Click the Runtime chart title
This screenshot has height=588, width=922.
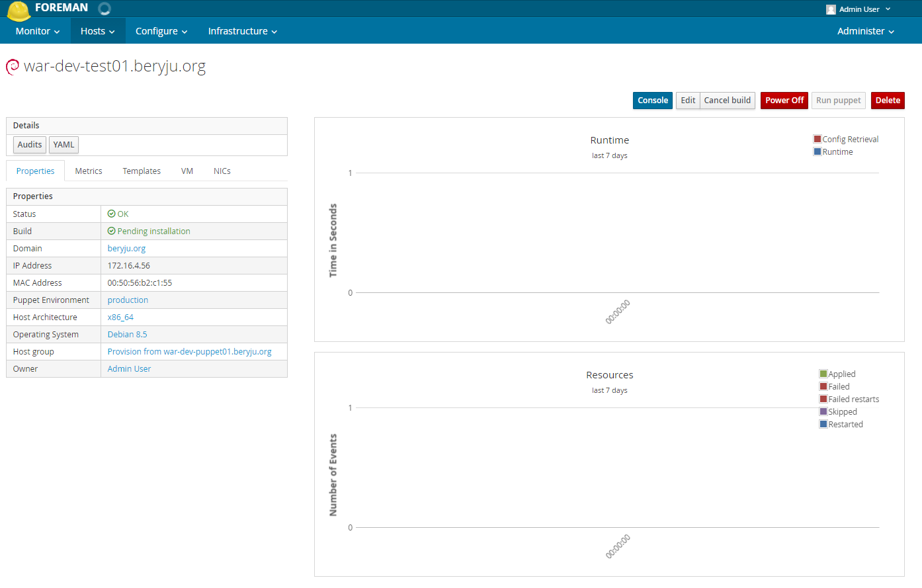pyautogui.click(x=609, y=140)
